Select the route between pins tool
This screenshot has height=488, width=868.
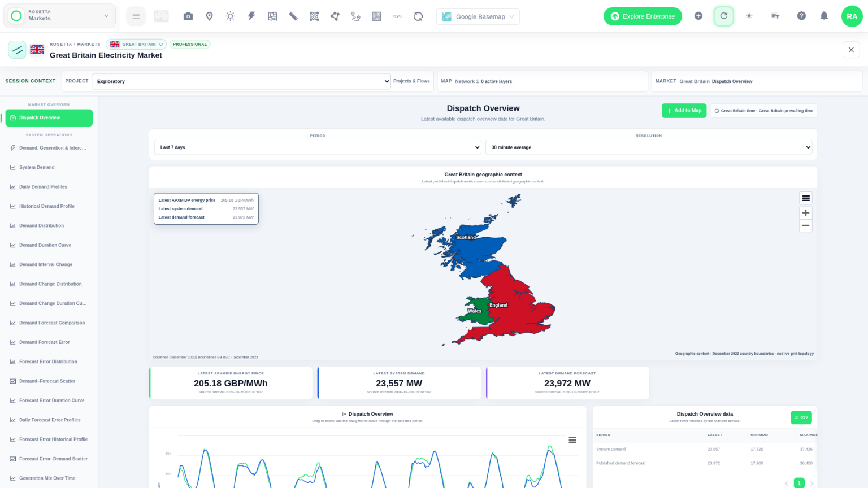click(x=355, y=16)
